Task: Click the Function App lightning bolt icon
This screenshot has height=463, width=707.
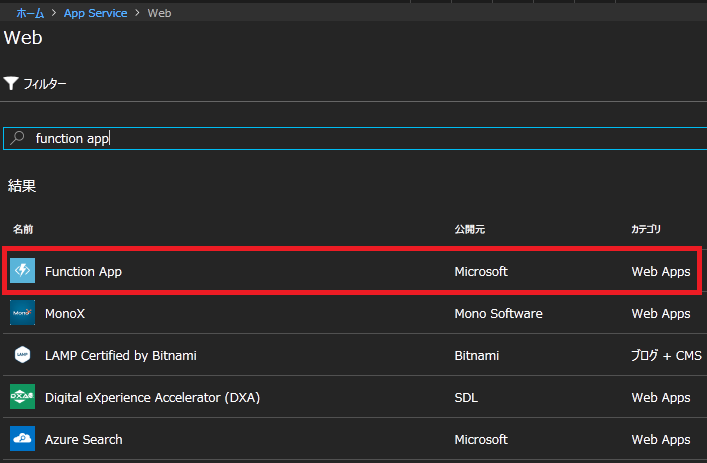Action: pos(23,270)
